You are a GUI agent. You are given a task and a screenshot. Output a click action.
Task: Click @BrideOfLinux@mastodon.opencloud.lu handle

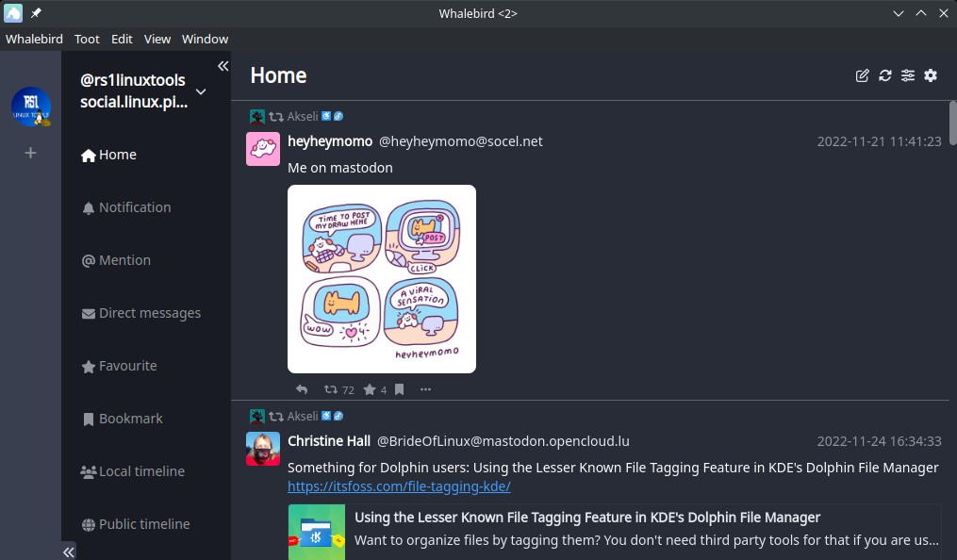click(x=503, y=441)
